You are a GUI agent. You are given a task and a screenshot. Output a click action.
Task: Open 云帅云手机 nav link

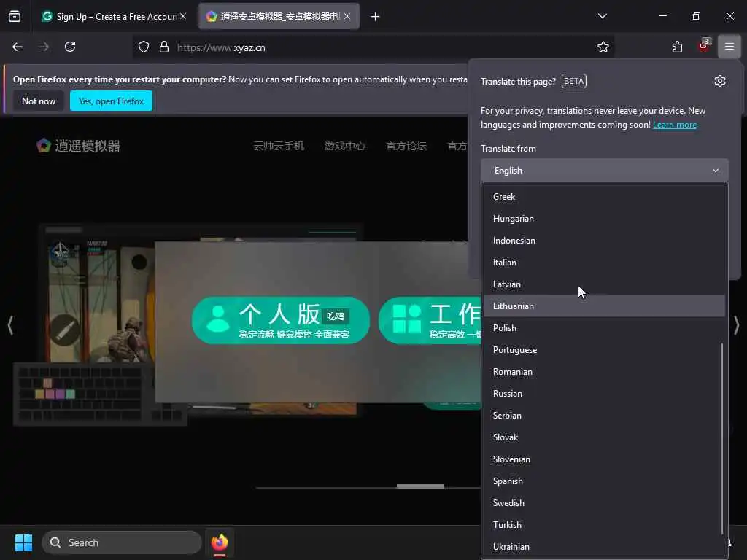point(279,146)
